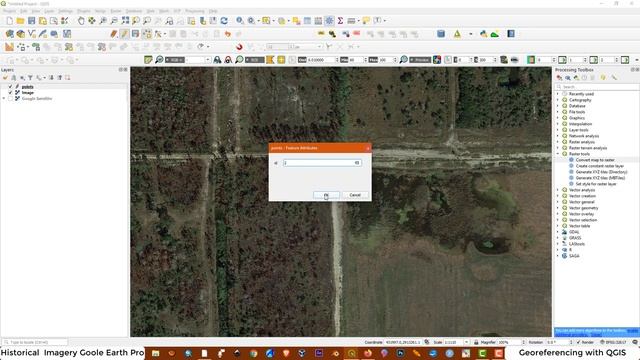
Task: Click the Zoom Full extent icon
Action: click(125, 20)
